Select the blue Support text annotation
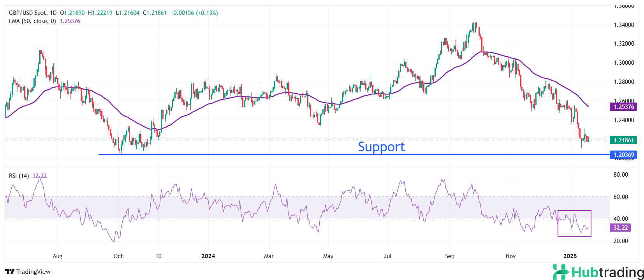The width and height of the screenshot is (644, 280). point(381,147)
